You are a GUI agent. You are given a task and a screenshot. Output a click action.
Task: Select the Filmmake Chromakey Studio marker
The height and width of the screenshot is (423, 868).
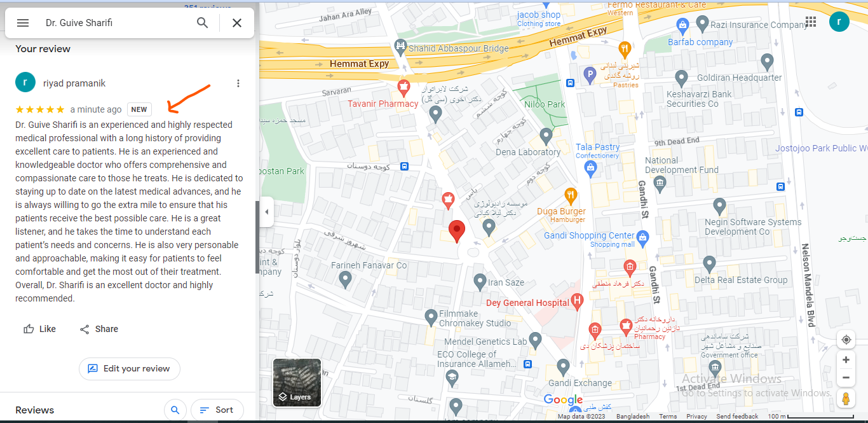431,316
